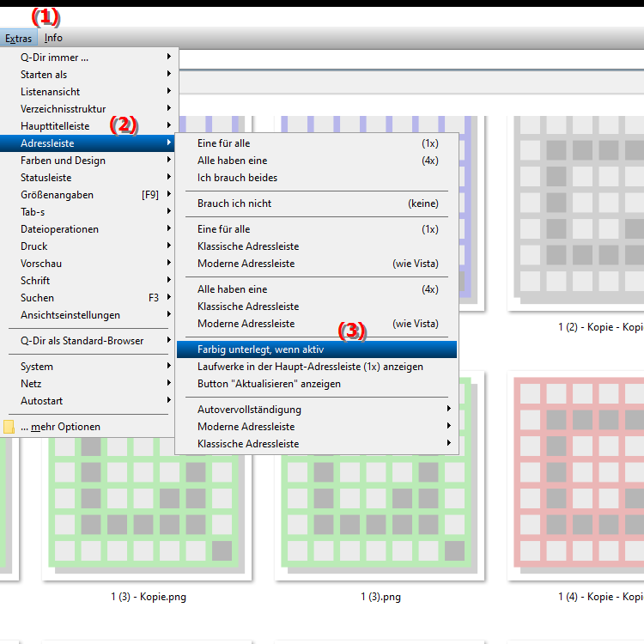Toggle 'Button "Aktualisieren" anzeigen'
Image resolution: width=644 pixels, height=644 pixels.
(317, 384)
